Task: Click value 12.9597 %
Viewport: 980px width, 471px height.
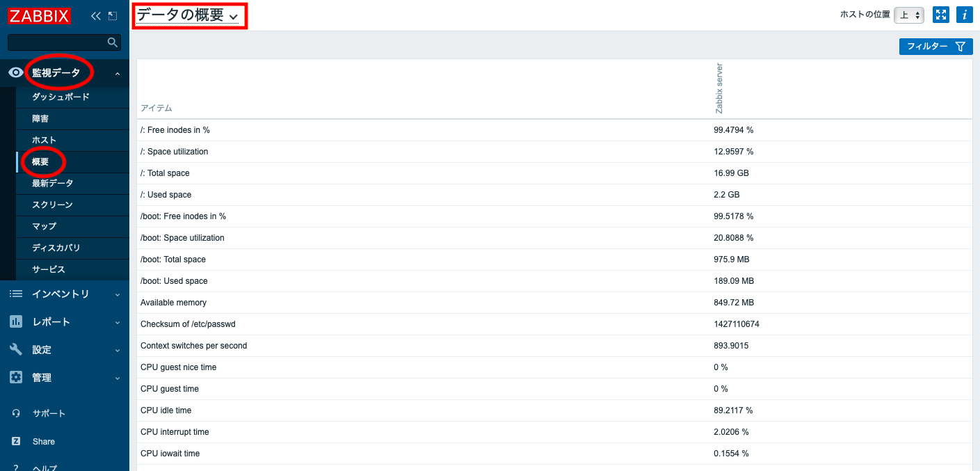Action: pos(733,152)
